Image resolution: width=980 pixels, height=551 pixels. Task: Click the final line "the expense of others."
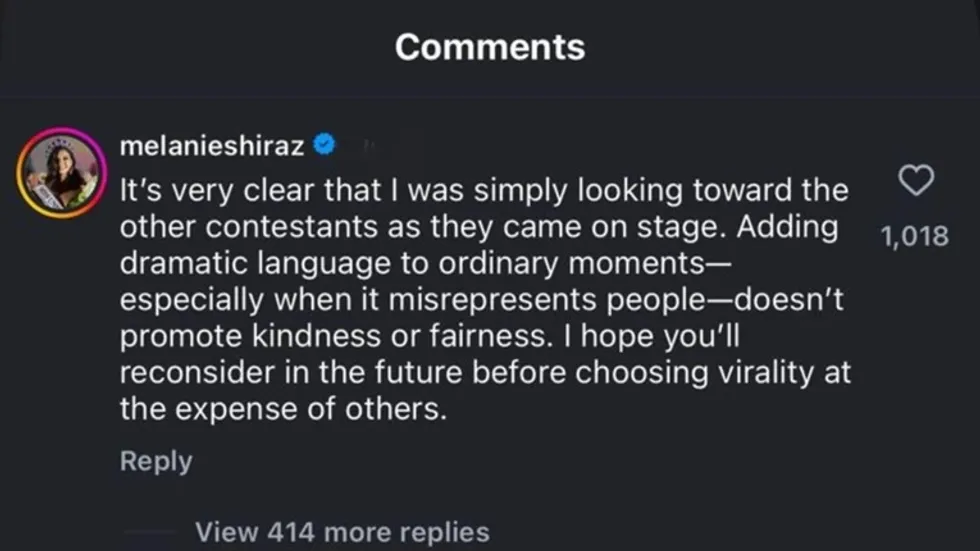pos(282,410)
